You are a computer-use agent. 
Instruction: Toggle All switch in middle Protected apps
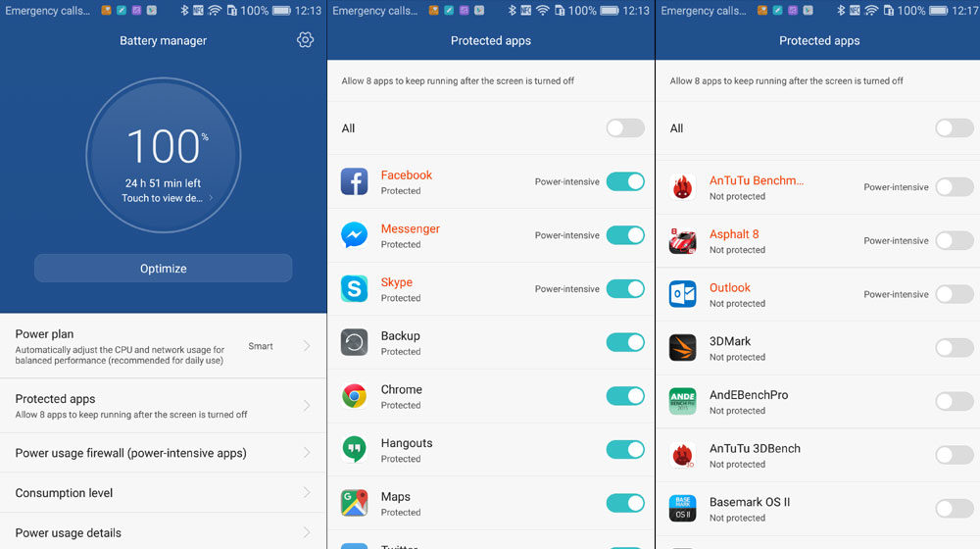coord(625,128)
